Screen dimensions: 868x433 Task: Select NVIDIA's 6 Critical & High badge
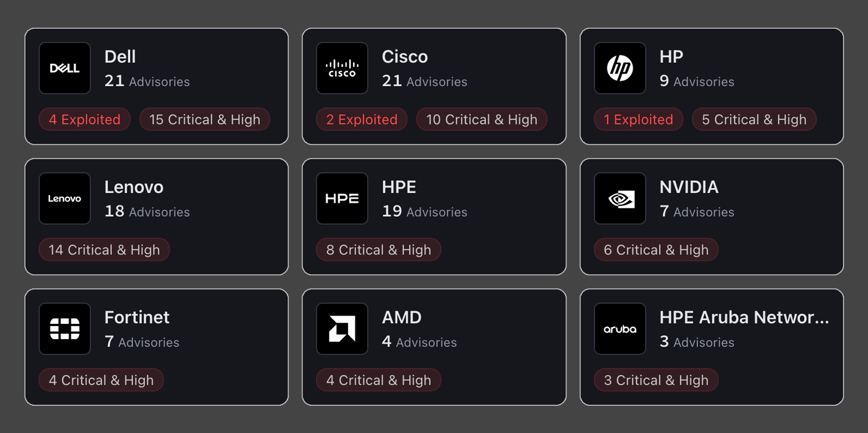pyautogui.click(x=656, y=250)
